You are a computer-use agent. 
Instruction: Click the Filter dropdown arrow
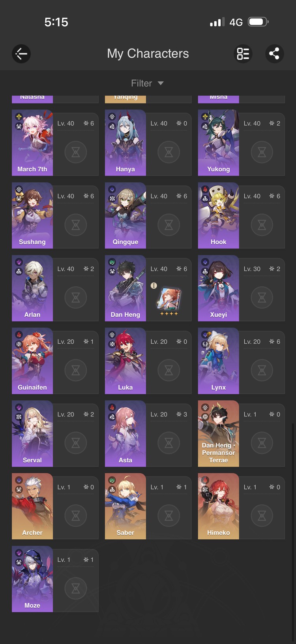[161, 83]
